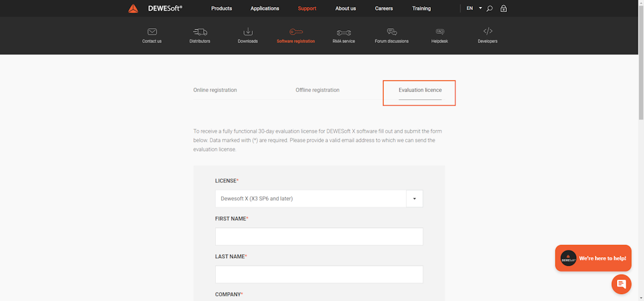Viewport: 644px width, 301px height.
Task: Open the orange chat bubble button
Action: 621,284
